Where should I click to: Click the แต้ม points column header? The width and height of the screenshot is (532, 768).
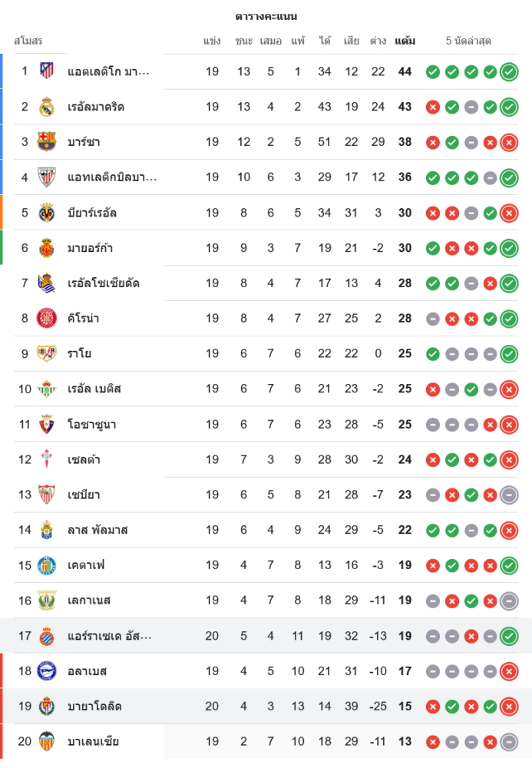tap(405, 41)
